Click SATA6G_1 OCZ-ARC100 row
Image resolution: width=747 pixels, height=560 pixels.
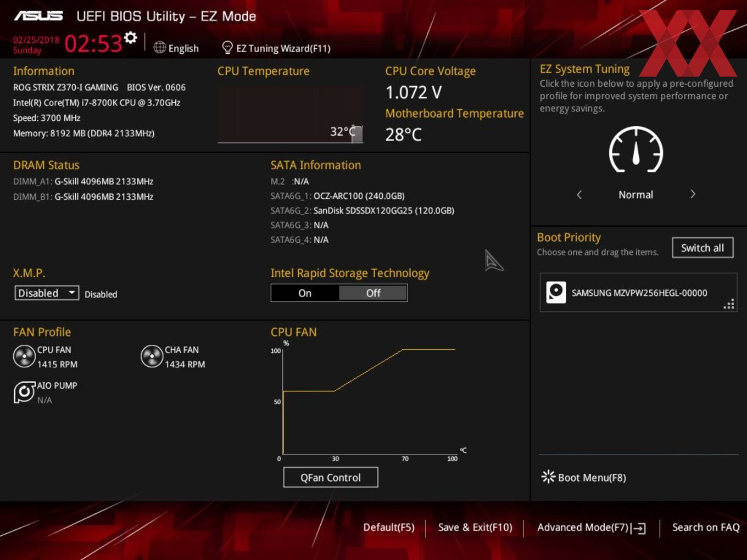(x=337, y=196)
